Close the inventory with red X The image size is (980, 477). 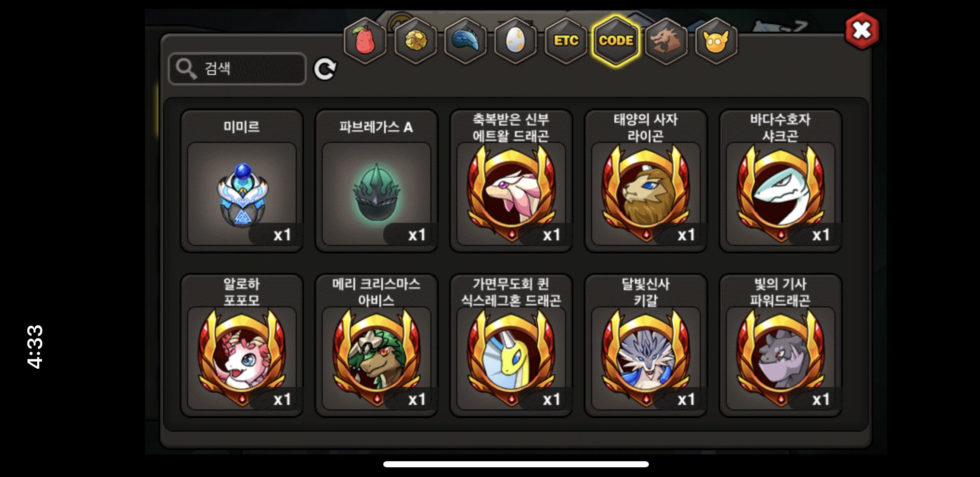(862, 31)
